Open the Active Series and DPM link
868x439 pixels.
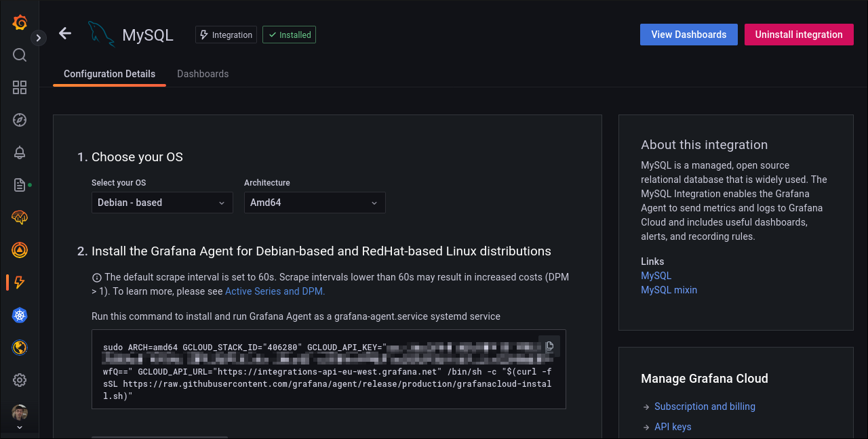274,291
